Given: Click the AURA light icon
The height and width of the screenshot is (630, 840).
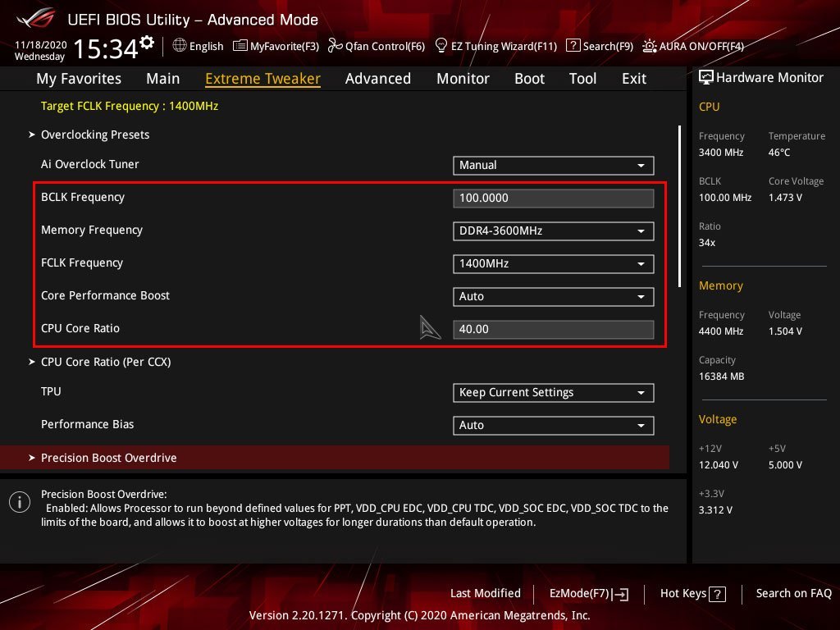Looking at the screenshot, I should [x=650, y=46].
